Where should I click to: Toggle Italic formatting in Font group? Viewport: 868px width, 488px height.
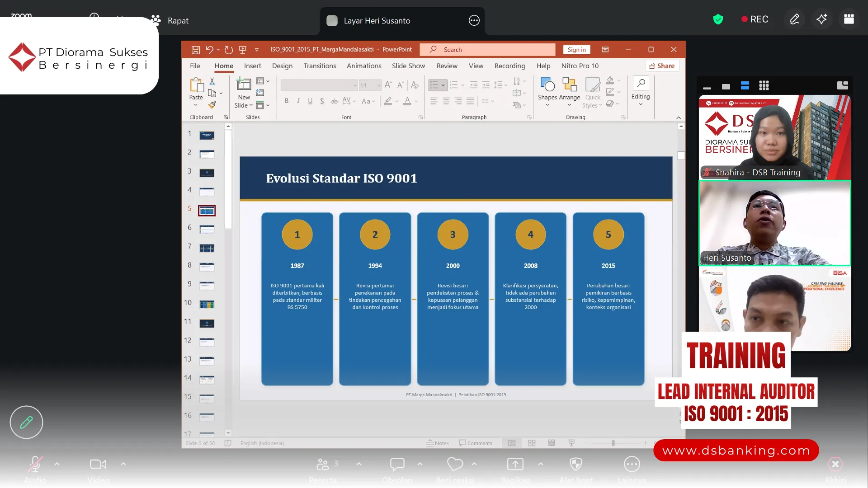(298, 101)
